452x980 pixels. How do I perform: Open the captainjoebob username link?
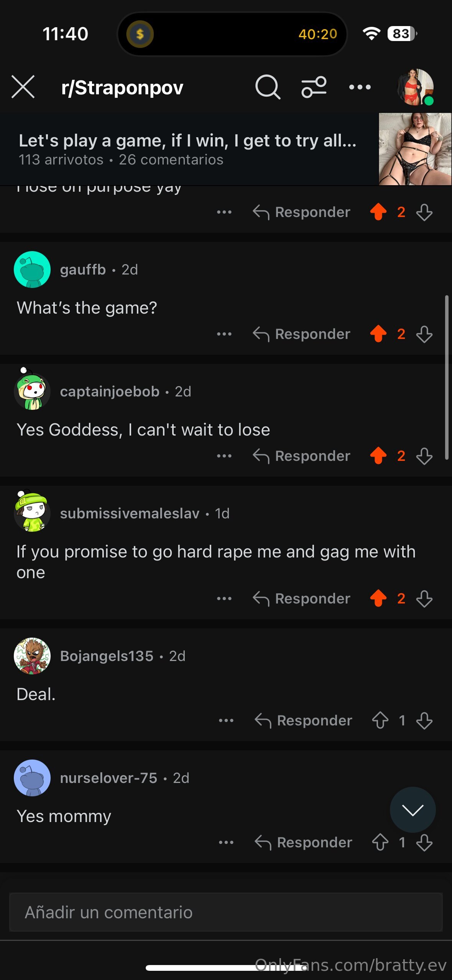tap(110, 391)
